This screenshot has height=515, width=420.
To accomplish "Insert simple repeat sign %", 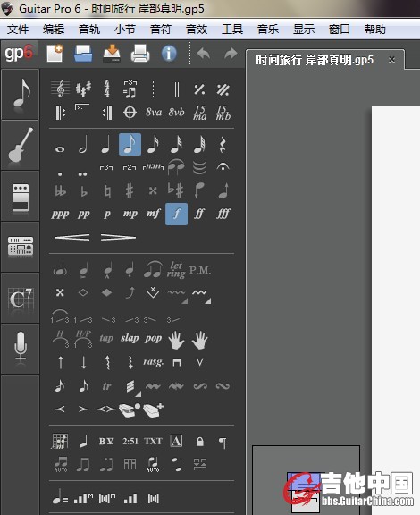I will [x=199, y=89].
